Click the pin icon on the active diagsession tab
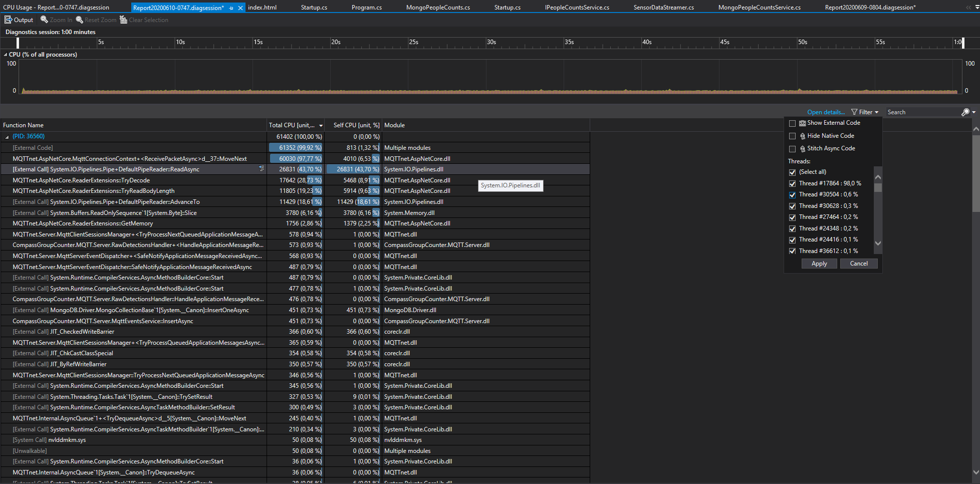Viewport: 980px width, 484px height. (230, 7)
